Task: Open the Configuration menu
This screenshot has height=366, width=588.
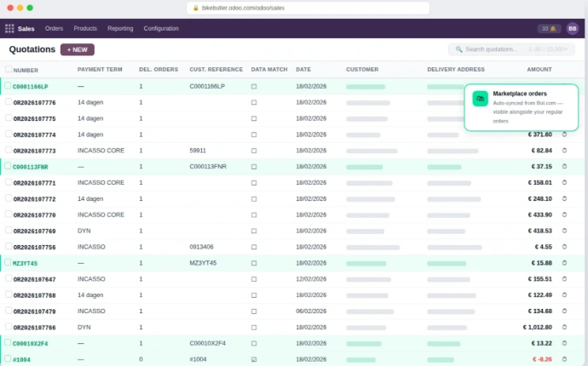Action: pos(161,28)
